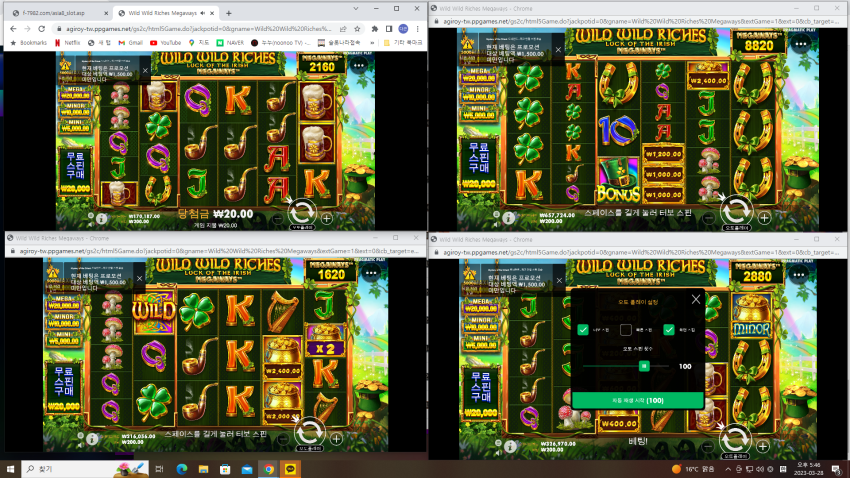Click the taskbar search box
The width and height of the screenshot is (850, 478).
coord(85,469)
